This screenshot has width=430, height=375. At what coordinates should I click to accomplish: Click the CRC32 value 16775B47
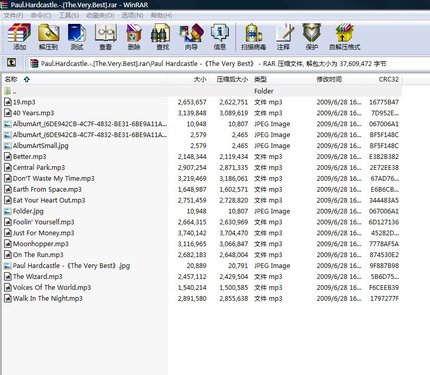point(384,102)
